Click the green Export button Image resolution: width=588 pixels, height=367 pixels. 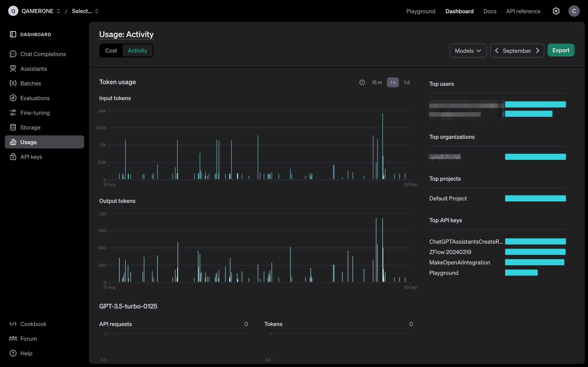pyautogui.click(x=561, y=50)
